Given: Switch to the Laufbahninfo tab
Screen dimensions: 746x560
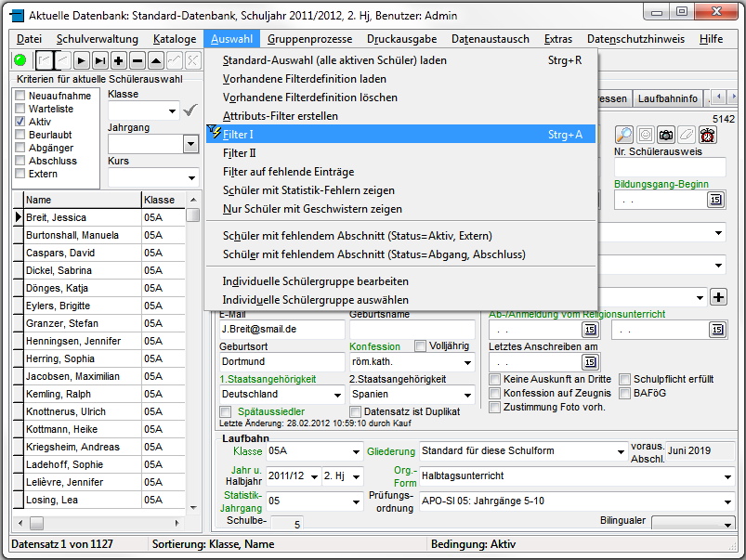Looking at the screenshot, I should 668,98.
